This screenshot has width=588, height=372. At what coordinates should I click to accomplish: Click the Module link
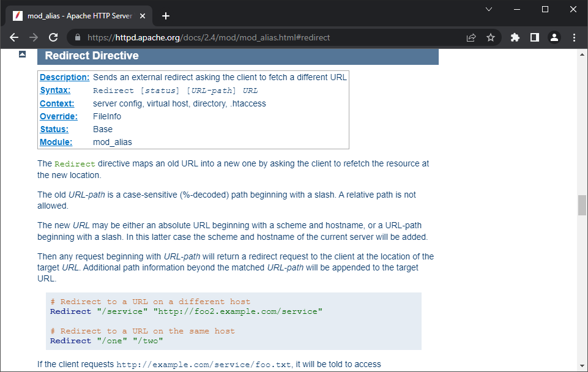[x=56, y=142]
